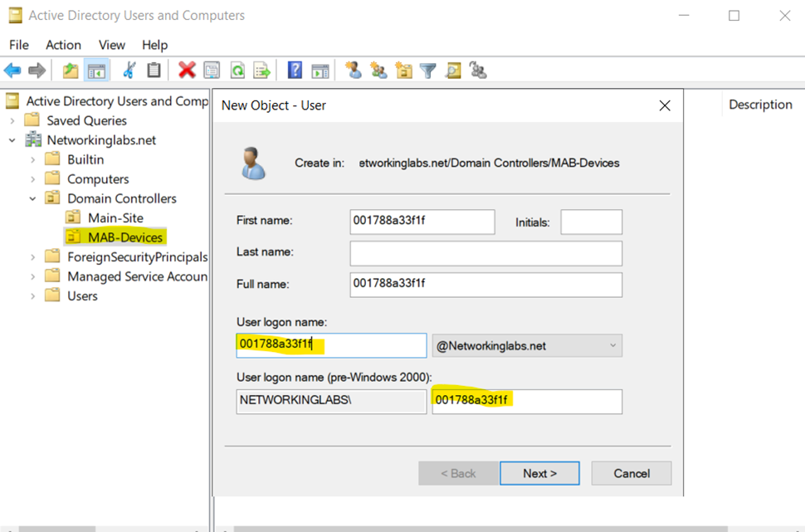Click the Users folder icon

click(52, 295)
